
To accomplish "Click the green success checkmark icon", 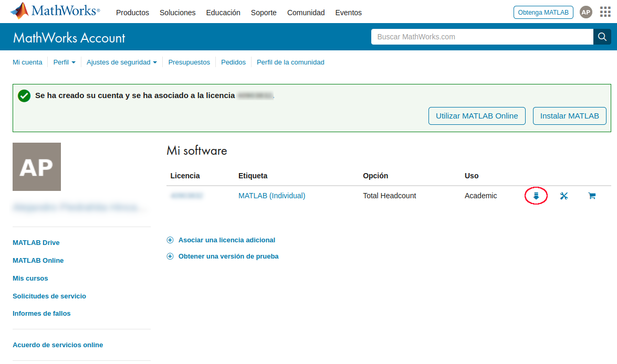I will click(x=24, y=95).
